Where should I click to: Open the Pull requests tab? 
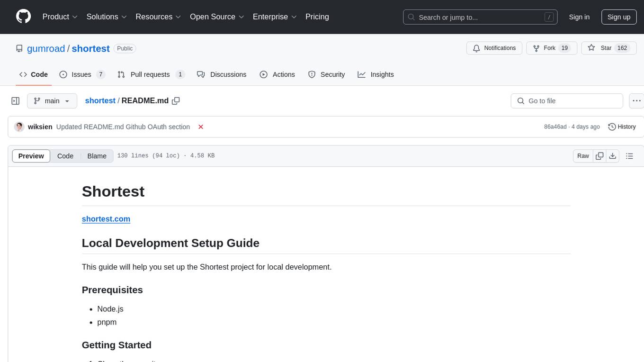point(151,74)
